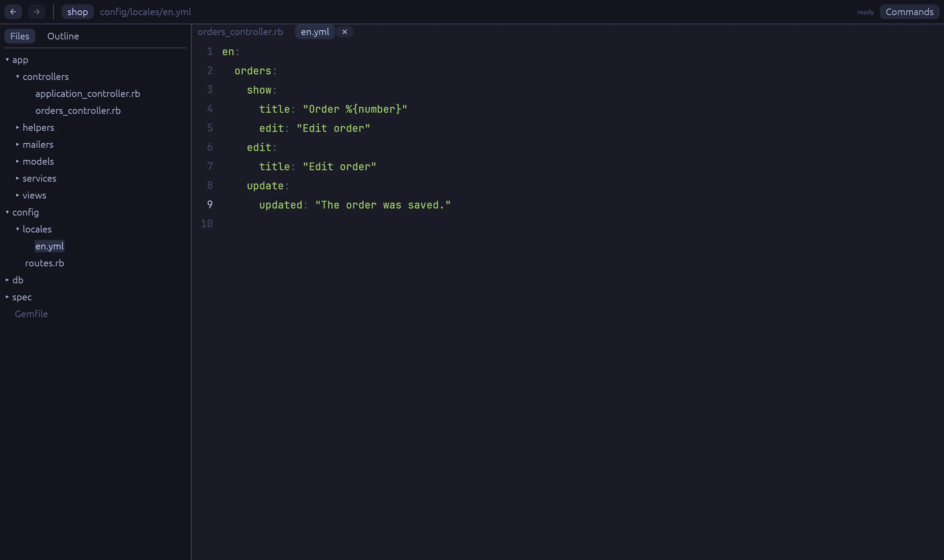Open the orders_controller.rb editor tab
Image resolution: width=944 pixels, height=560 pixels.
point(240,32)
